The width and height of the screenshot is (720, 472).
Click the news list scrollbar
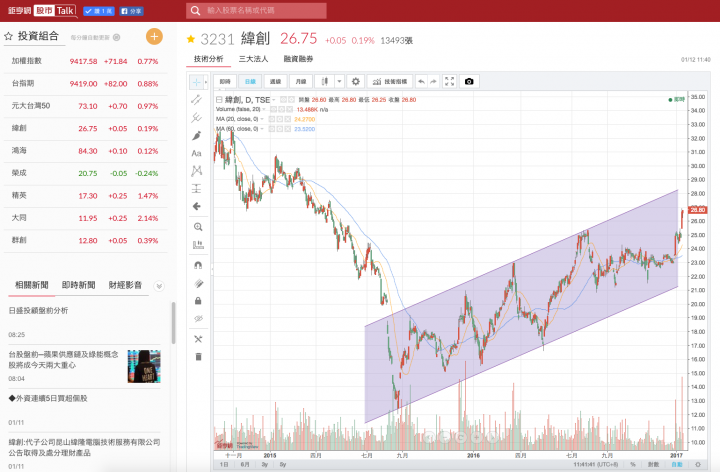click(174, 323)
